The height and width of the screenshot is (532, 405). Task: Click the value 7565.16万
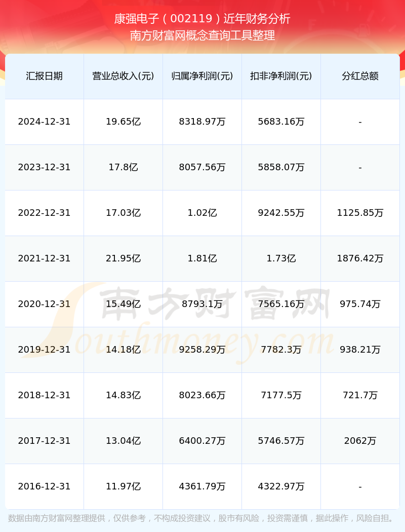(x=281, y=304)
